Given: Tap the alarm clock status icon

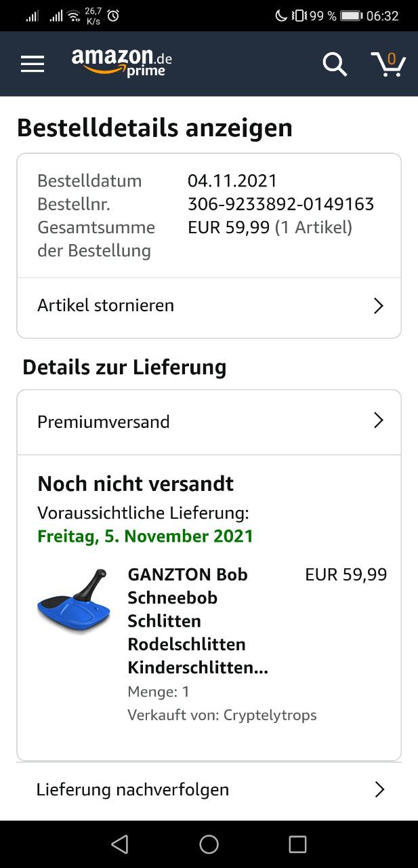Looking at the screenshot, I should (x=114, y=16).
